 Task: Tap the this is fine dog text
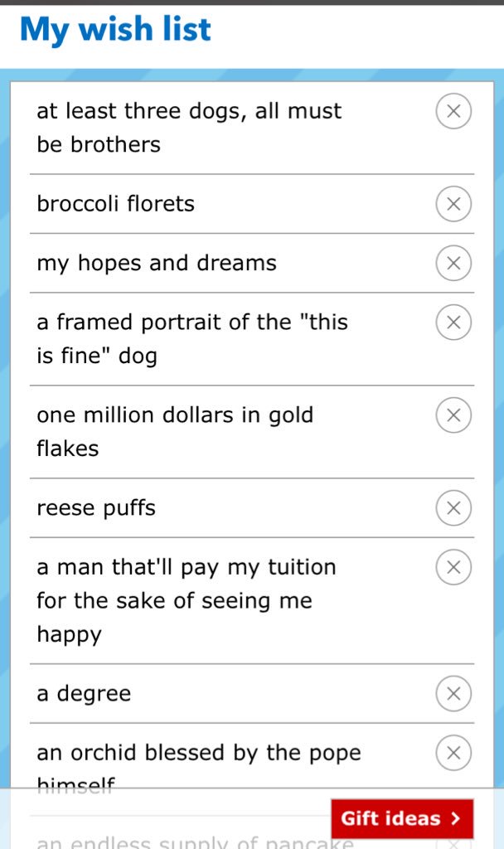point(192,339)
